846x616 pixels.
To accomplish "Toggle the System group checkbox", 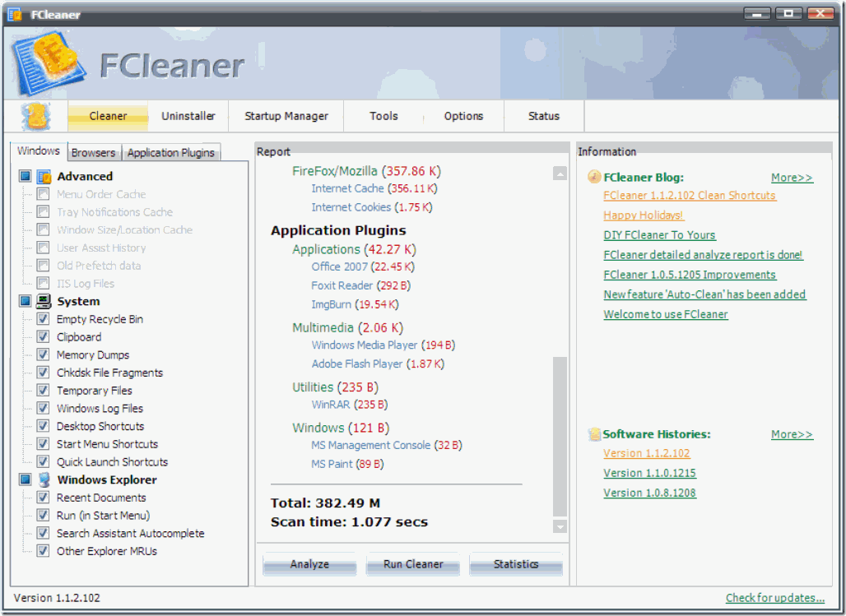I will (25, 300).
